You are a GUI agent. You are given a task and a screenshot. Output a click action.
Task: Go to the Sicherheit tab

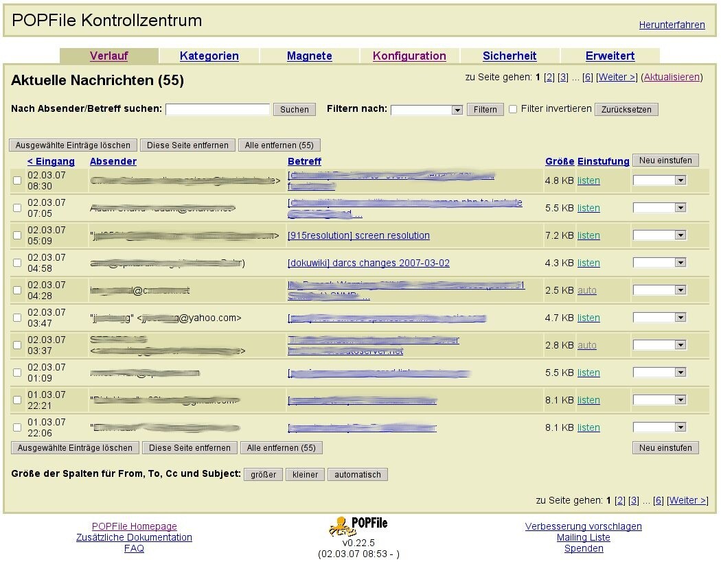click(510, 56)
